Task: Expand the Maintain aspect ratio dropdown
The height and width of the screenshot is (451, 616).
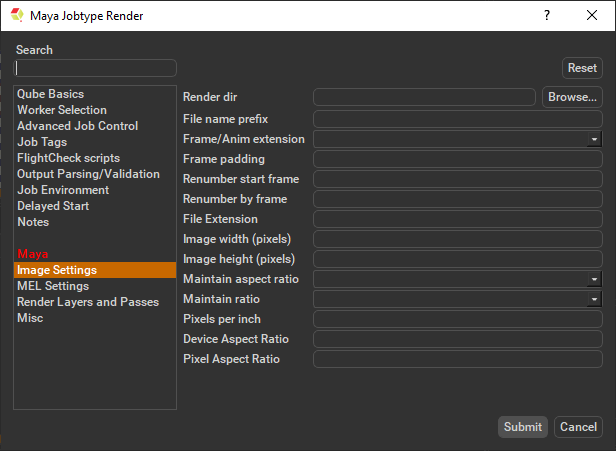Action: pos(457,279)
